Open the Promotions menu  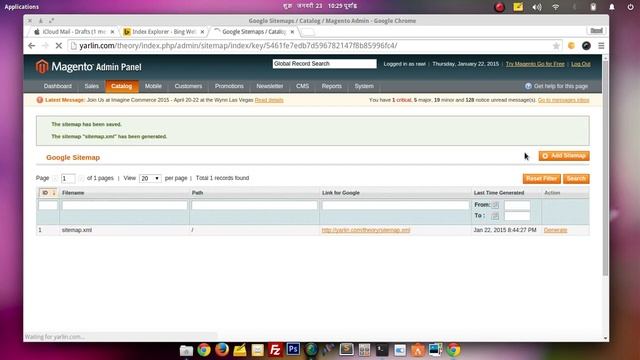pos(229,86)
